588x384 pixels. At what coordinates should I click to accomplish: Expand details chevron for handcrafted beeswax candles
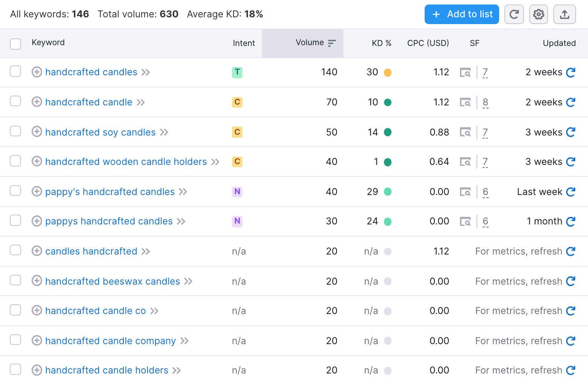coord(189,281)
